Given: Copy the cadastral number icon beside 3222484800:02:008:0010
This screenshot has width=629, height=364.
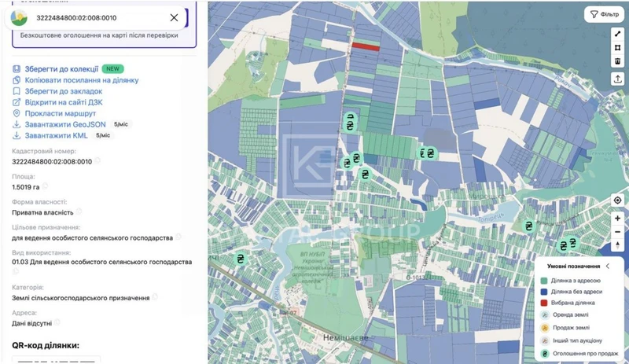Looking at the screenshot, I should 97,161.
